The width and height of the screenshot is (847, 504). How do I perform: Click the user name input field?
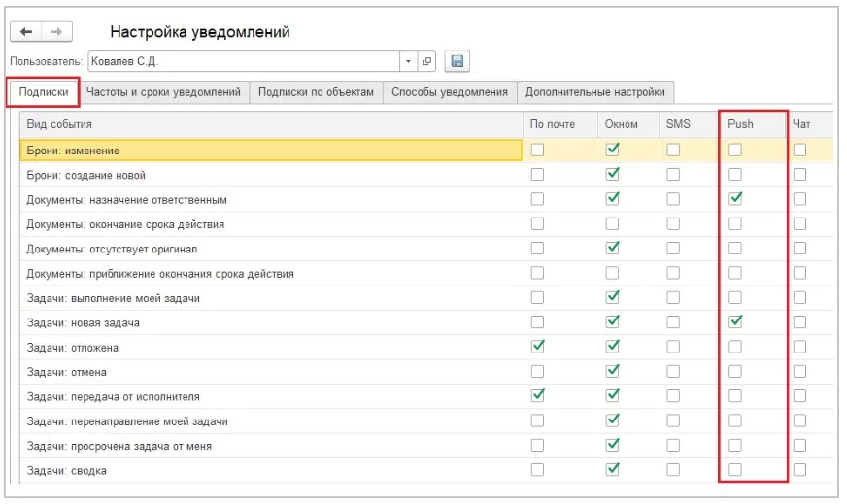[243, 61]
